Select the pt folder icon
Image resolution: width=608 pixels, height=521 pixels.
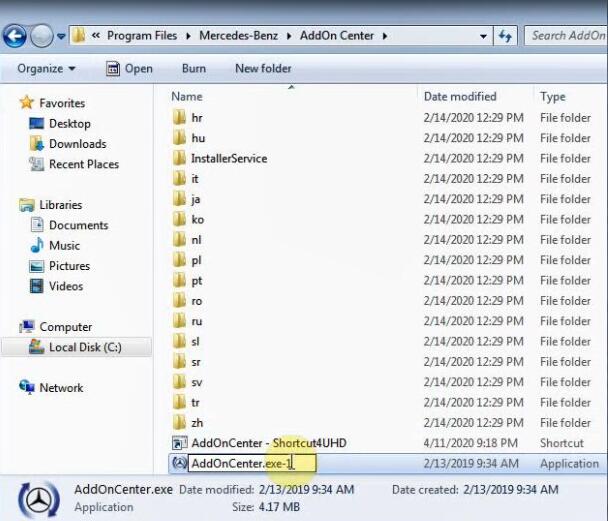pyautogui.click(x=179, y=280)
